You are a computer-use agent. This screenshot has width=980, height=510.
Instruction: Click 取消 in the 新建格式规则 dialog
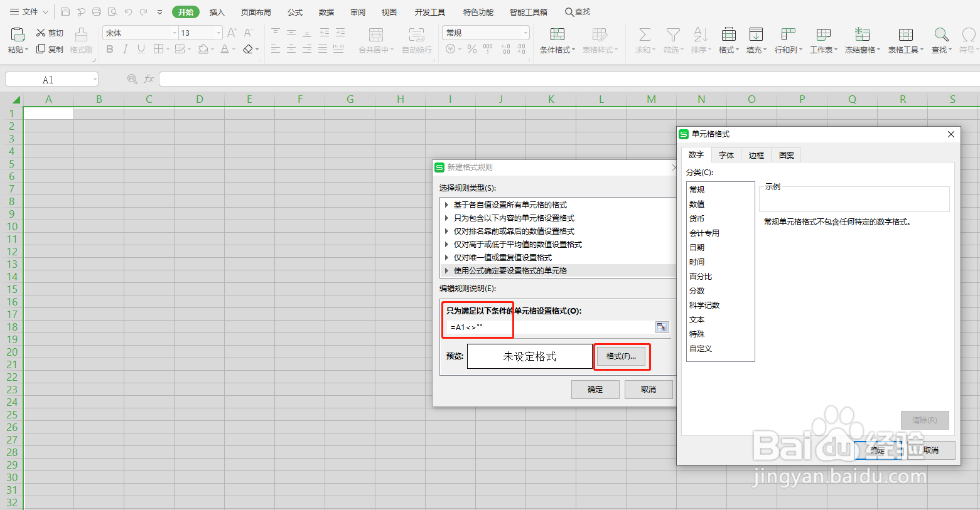tap(649, 389)
